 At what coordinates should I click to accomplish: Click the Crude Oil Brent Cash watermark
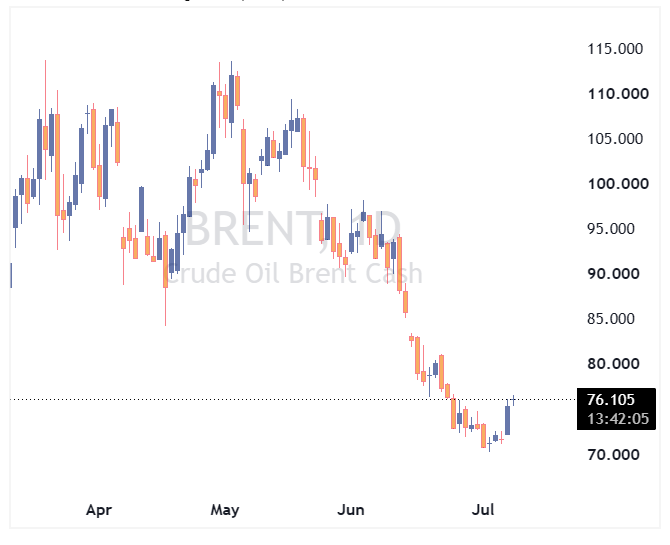click(x=293, y=274)
